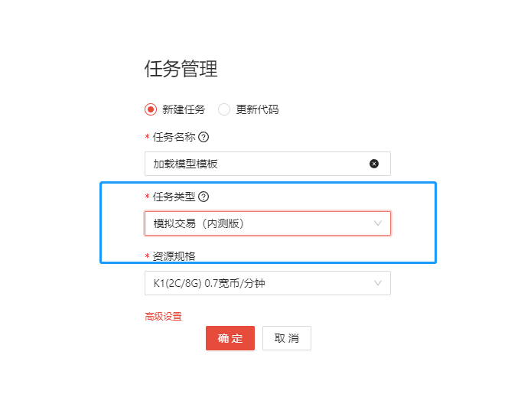Click the 任务名称 field label
Screen dimensions: 521x420
pos(174,138)
